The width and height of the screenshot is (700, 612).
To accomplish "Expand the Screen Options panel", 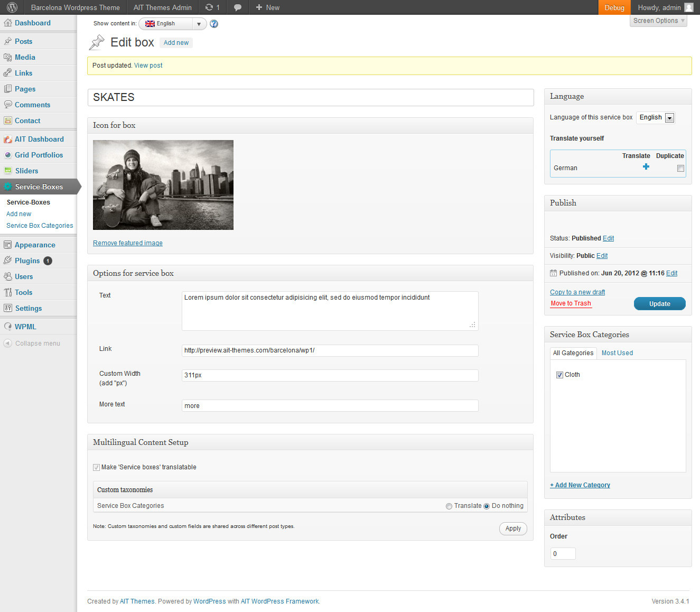I will [658, 21].
